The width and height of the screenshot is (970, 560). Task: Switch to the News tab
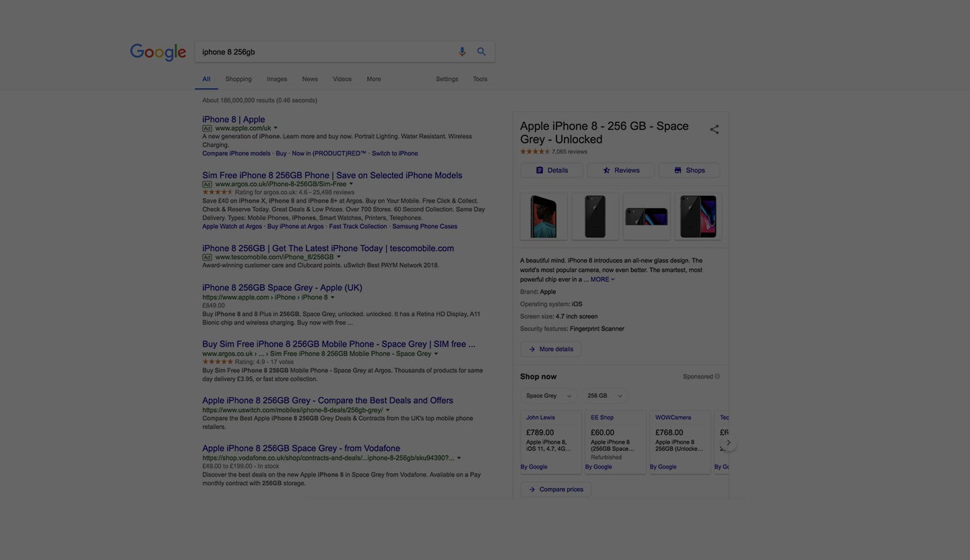(x=310, y=79)
